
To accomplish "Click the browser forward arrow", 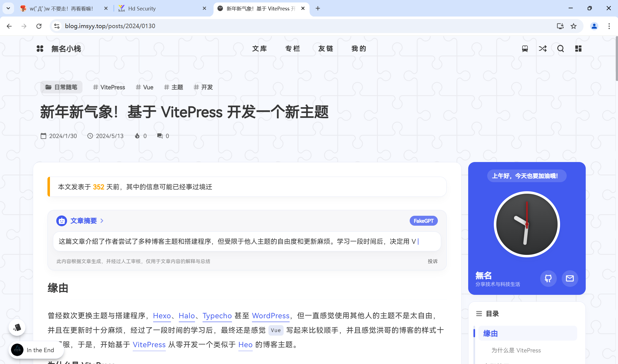I will 24,26.
